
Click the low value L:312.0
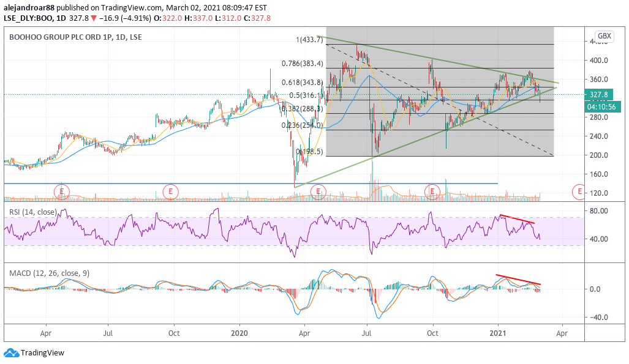[x=228, y=18]
